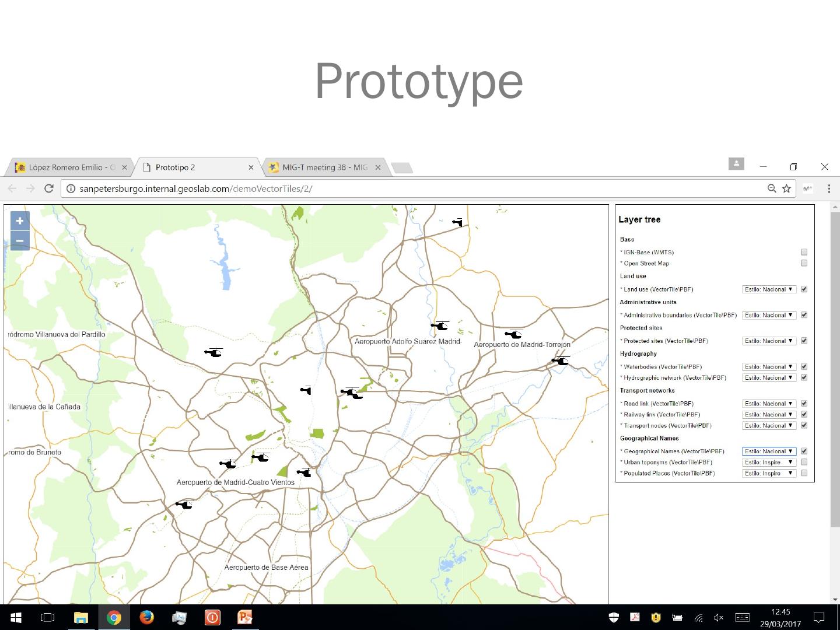
Task: Click the Wi-Fi icon in the system tray
Action: coord(698,617)
